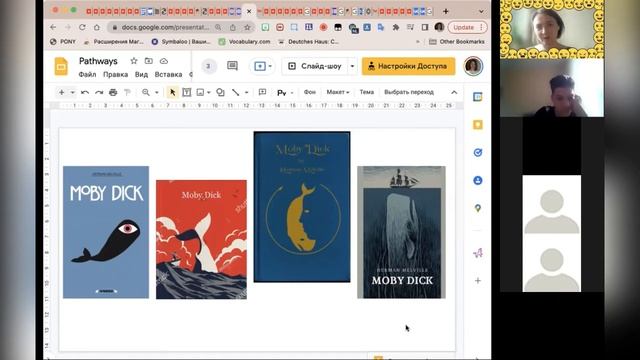Open the Правка menu
The image size is (640, 360).
pos(116,74)
